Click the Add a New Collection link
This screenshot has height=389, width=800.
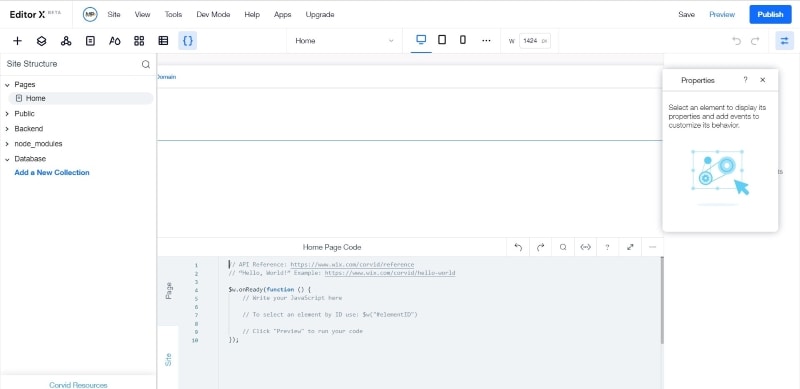tap(52, 173)
